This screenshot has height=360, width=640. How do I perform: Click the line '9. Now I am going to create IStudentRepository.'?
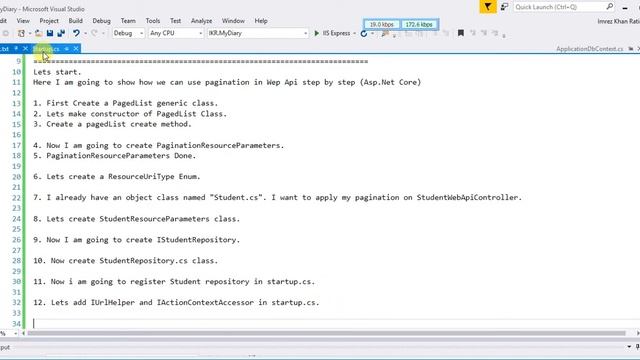point(136,240)
